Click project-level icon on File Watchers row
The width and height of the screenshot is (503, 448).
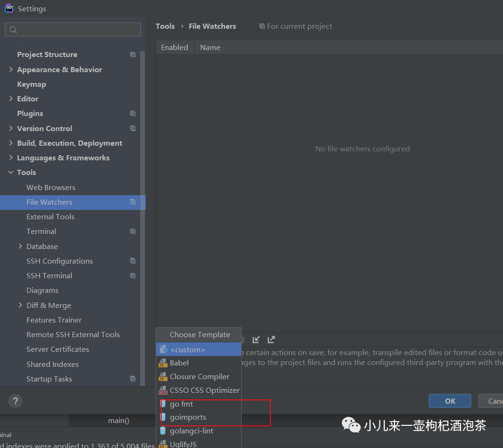tap(133, 202)
